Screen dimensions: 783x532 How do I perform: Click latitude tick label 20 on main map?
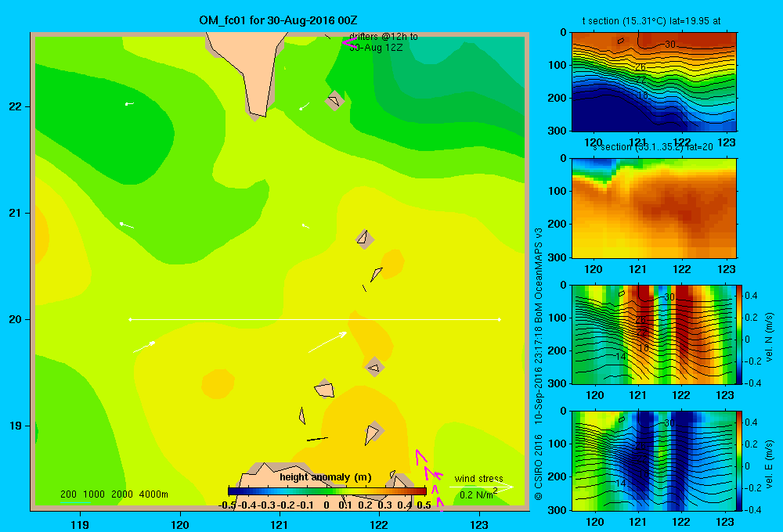pos(15,319)
